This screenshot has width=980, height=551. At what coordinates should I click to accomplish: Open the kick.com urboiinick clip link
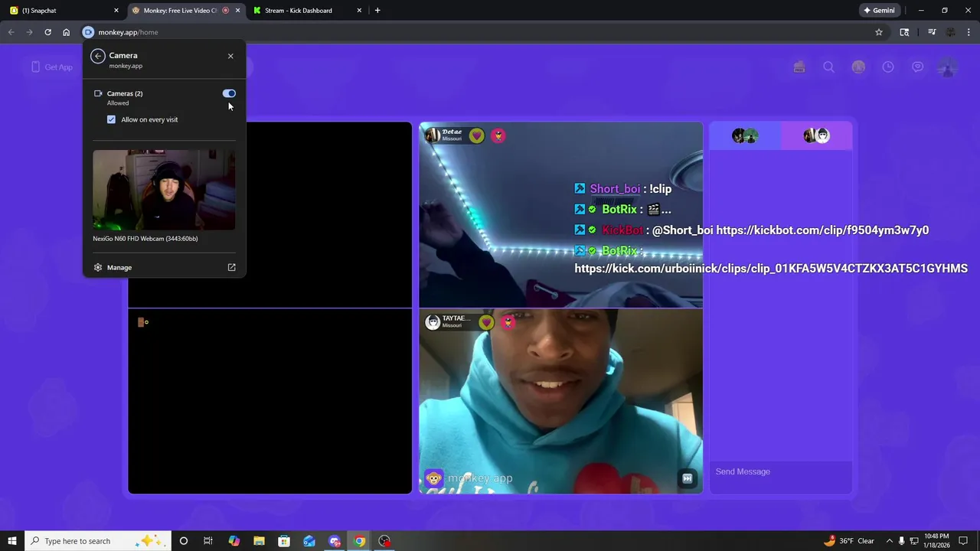[x=771, y=269]
